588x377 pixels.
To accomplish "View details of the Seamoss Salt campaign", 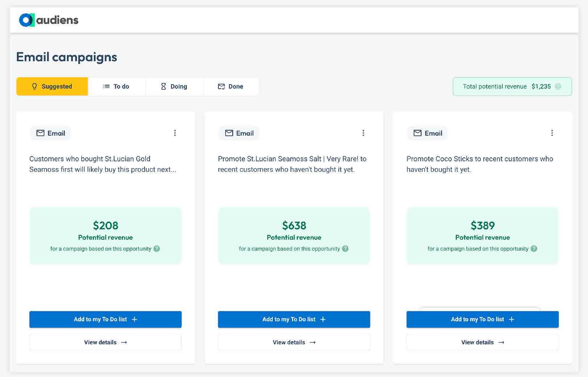I will [294, 342].
